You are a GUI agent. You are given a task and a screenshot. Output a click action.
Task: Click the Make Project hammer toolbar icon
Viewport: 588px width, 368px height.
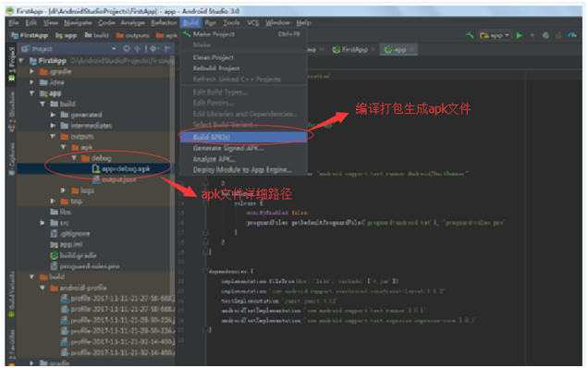tap(470, 35)
